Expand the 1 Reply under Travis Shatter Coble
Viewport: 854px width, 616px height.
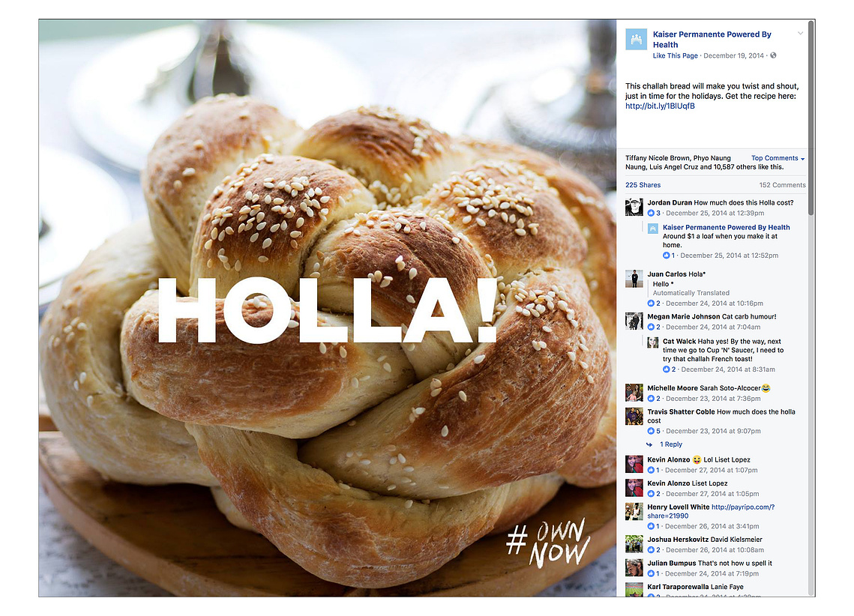tap(671, 444)
